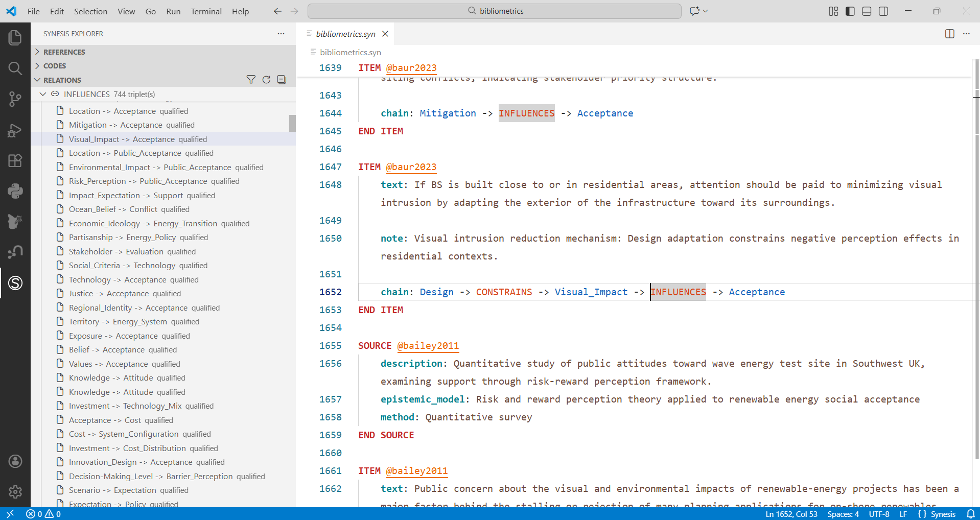Go forward in navigation history
980x520 pixels.
tap(294, 11)
